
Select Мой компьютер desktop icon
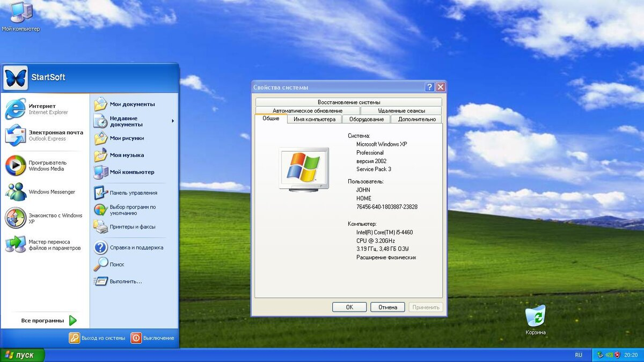tap(21, 16)
